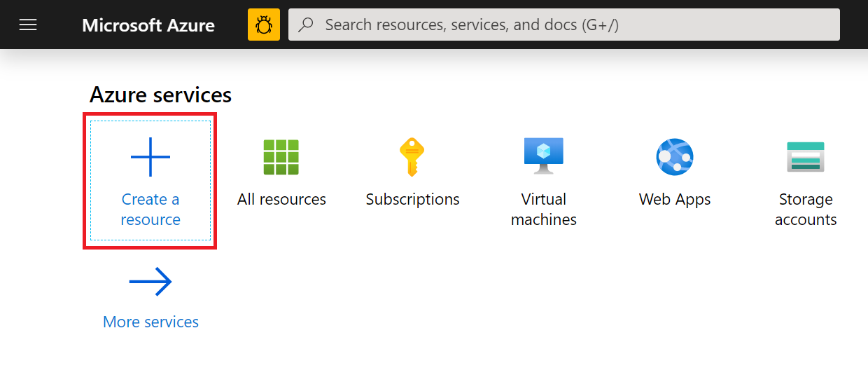Viewport: 868px width, 389px height.
Task: Open the portal hamburger menu
Action: pos(28,25)
